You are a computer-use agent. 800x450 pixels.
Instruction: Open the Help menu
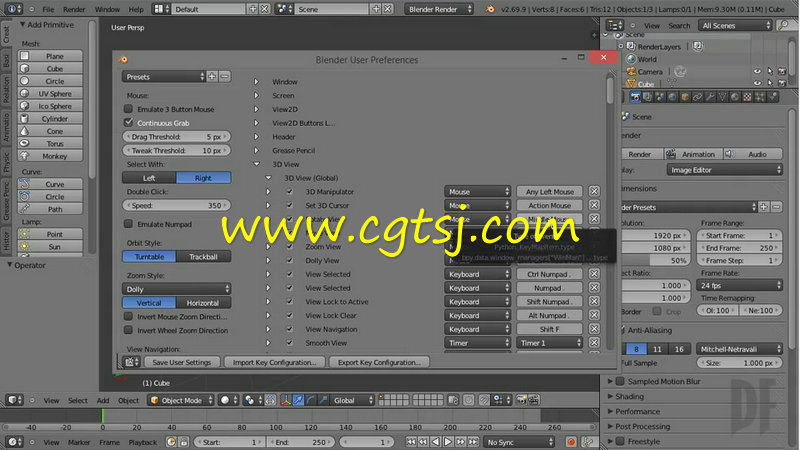tap(136, 9)
